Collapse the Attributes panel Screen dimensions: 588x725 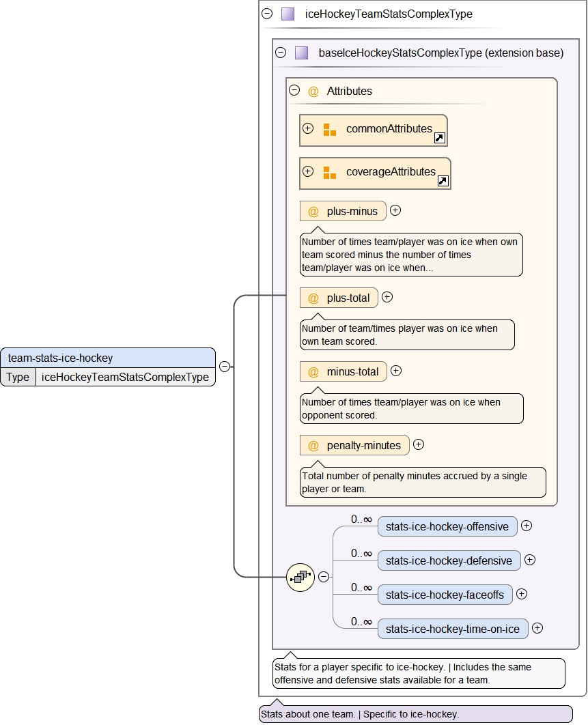pos(294,90)
